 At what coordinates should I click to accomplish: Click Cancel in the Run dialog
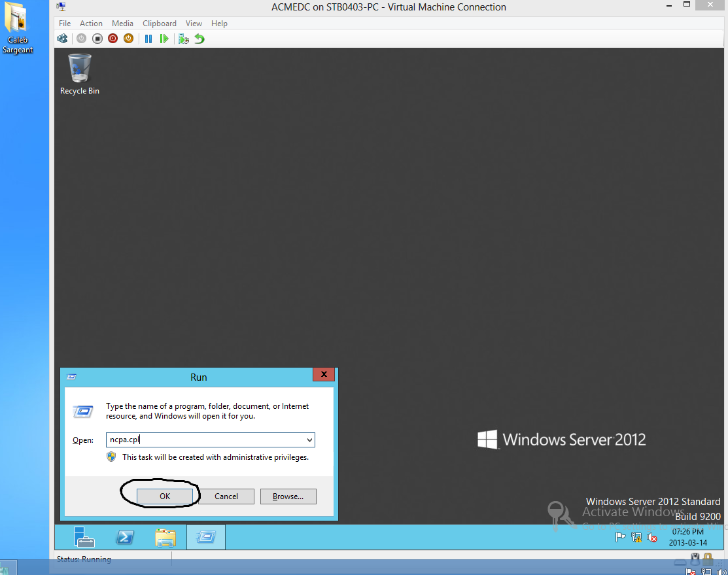point(226,496)
